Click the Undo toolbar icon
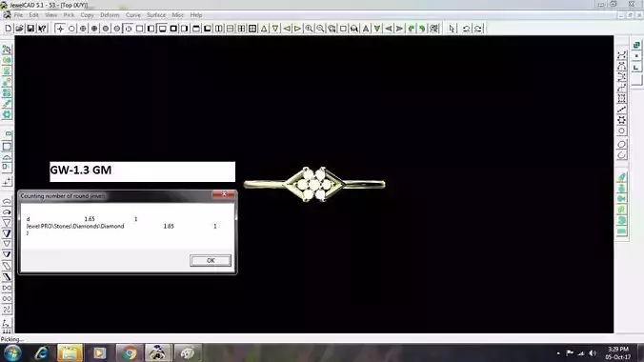Viewport: 644px width, 362px height. pyautogui.click(x=466, y=29)
